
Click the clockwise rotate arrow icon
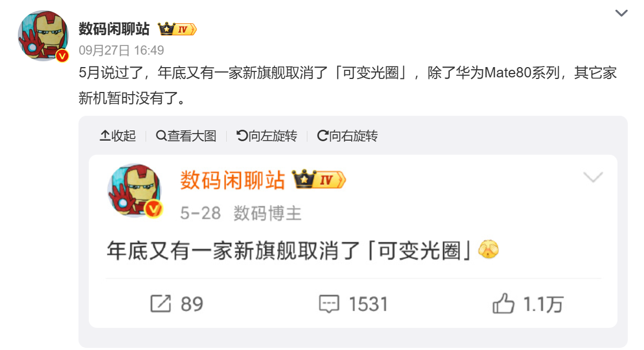point(323,136)
